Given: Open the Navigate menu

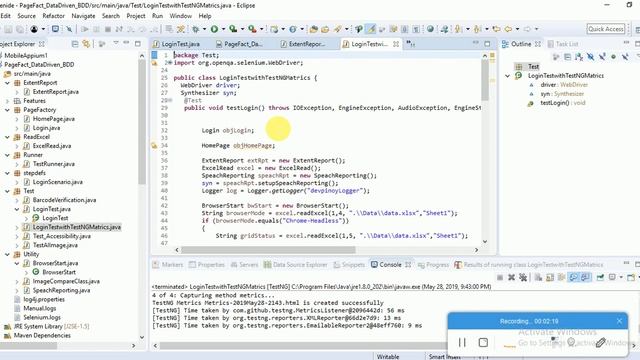Looking at the screenshot, I should click(83, 16).
